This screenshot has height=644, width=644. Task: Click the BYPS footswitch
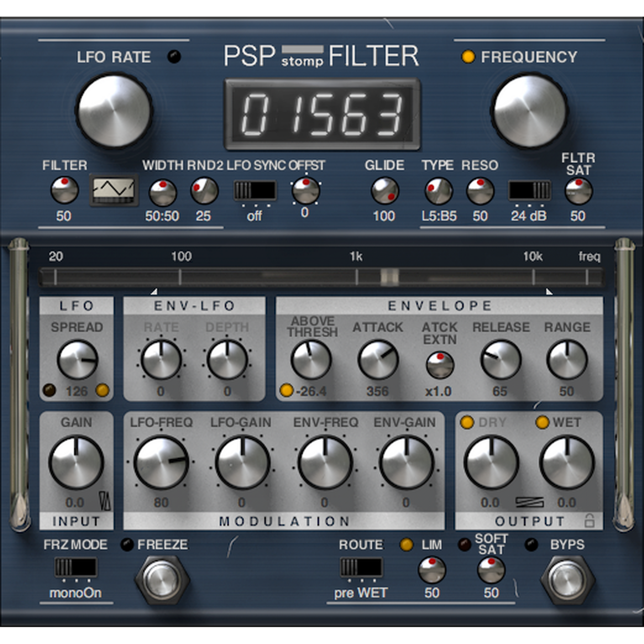point(568,580)
